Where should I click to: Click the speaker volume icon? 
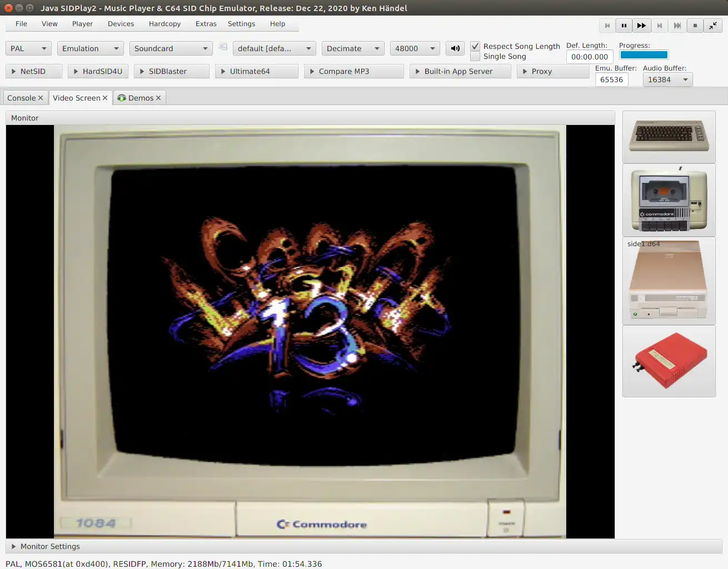coord(455,48)
